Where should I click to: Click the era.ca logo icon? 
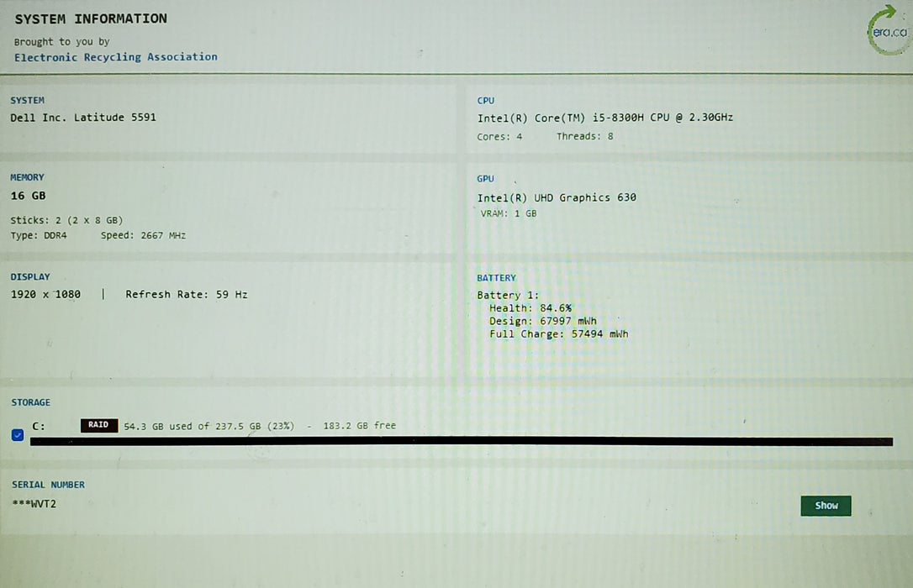(x=889, y=30)
